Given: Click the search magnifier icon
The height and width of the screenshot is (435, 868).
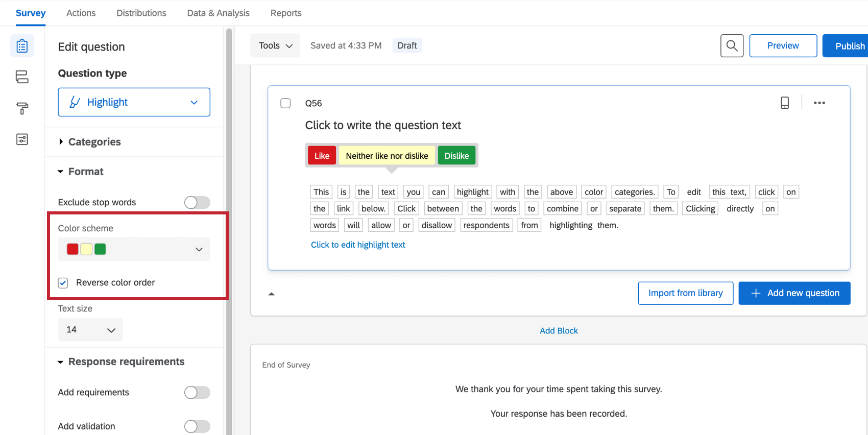Looking at the screenshot, I should tap(732, 45).
